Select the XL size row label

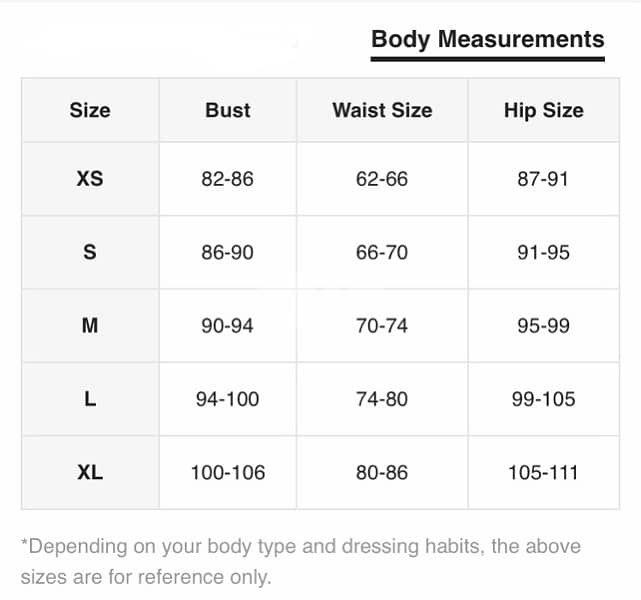coord(90,472)
